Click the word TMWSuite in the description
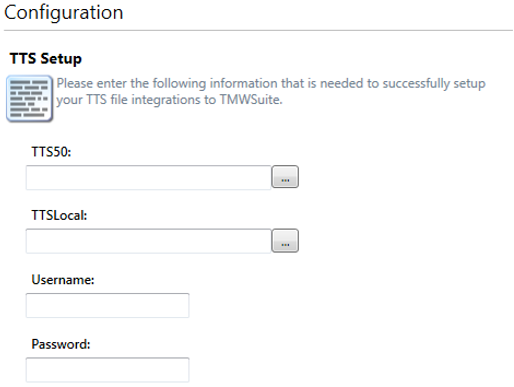Viewport: 514px width, 387px height. click(x=251, y=100)
